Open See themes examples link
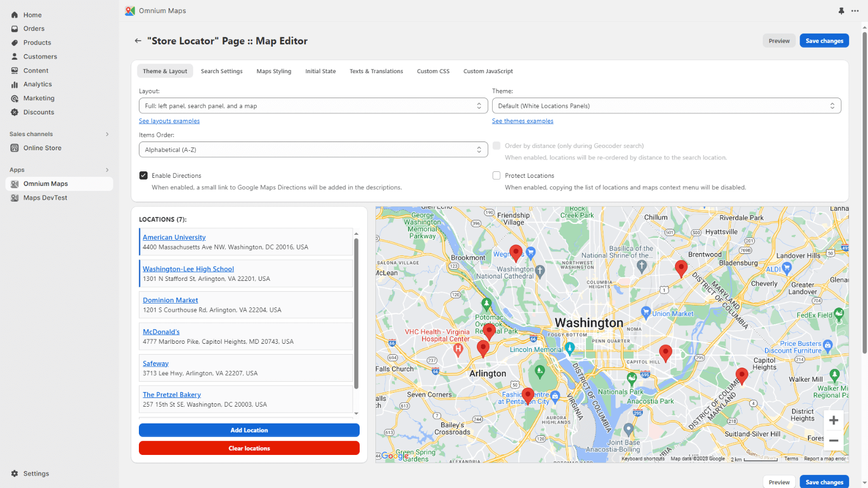The image size is (868, 488). (522, 121)
